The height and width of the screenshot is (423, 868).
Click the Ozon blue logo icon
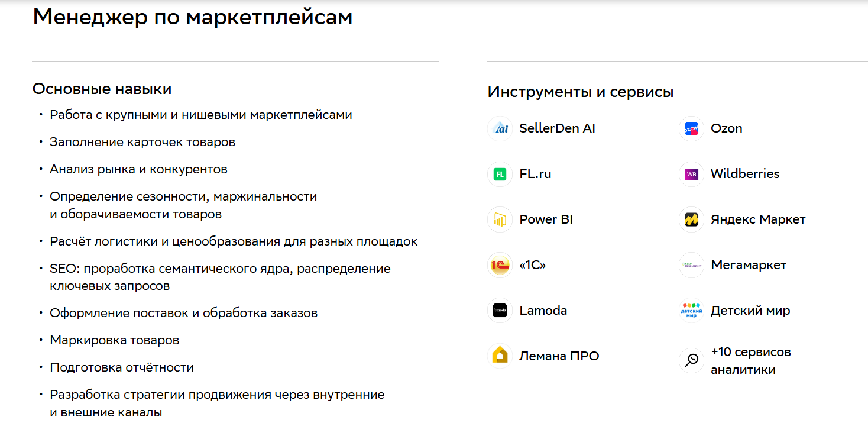[691, 128]
